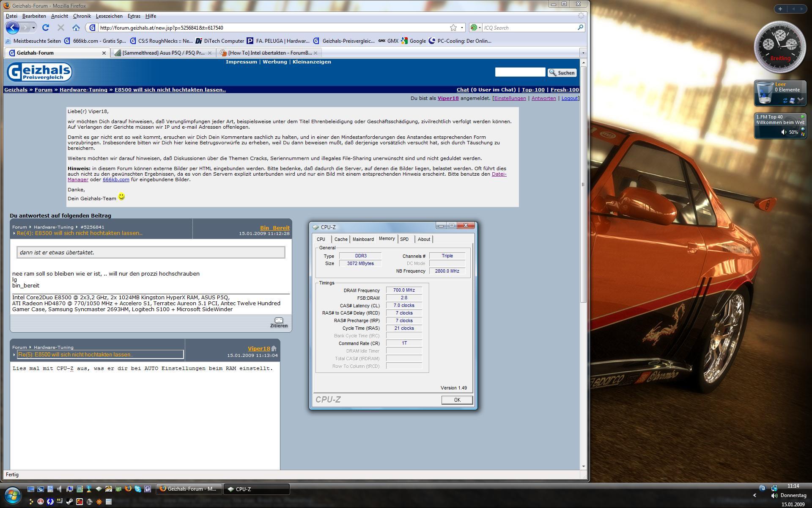Open the back/forward history dropdown arrow
Screen dimensions: 812x508
(x=33, y=28)
